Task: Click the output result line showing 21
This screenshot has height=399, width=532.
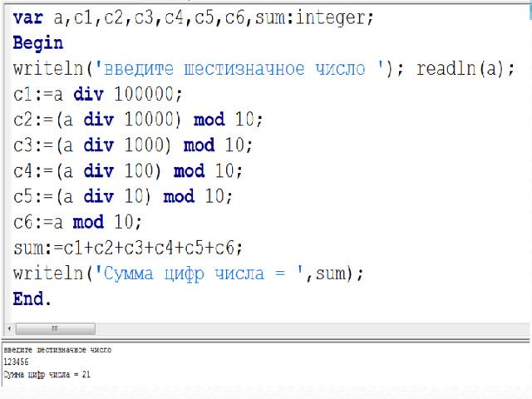Action: pos(47,375)
